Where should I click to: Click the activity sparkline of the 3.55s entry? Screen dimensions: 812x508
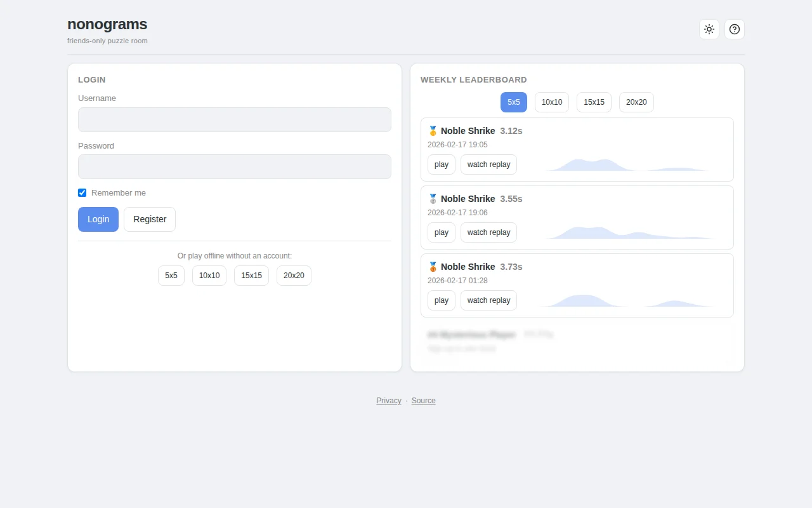625,232
